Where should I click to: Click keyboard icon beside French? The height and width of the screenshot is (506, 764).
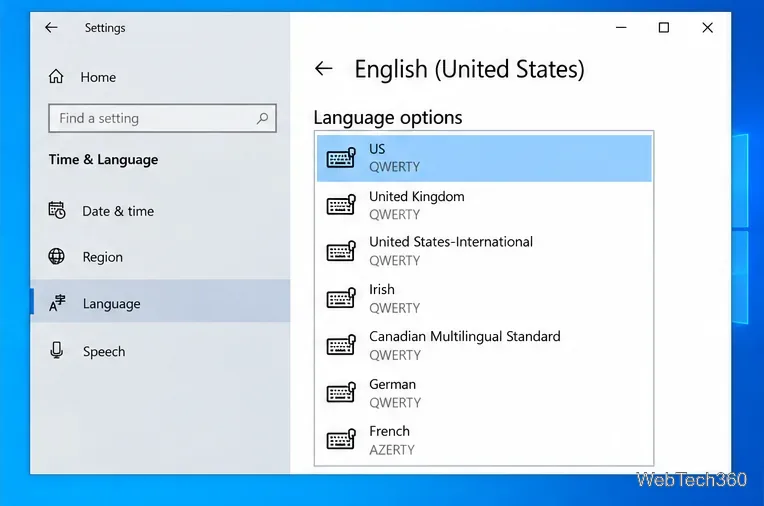coord(341,439)
